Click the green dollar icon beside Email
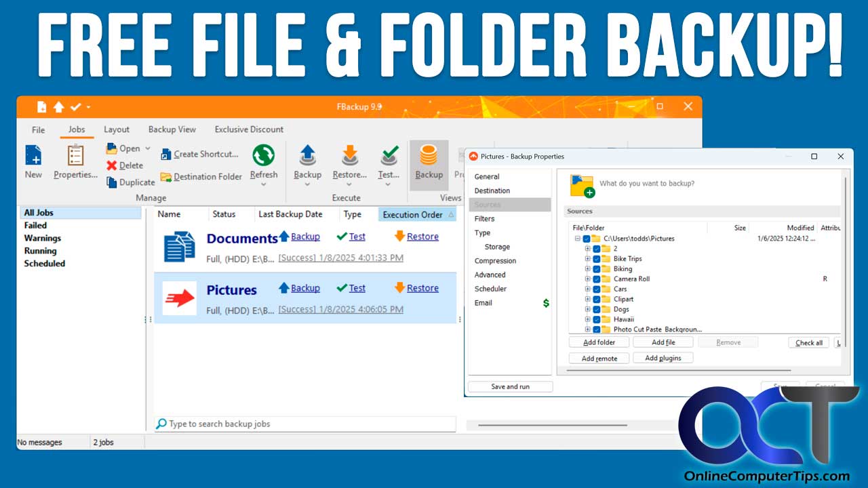Viewport: 868px width, 488px height. tap(547, 303)
